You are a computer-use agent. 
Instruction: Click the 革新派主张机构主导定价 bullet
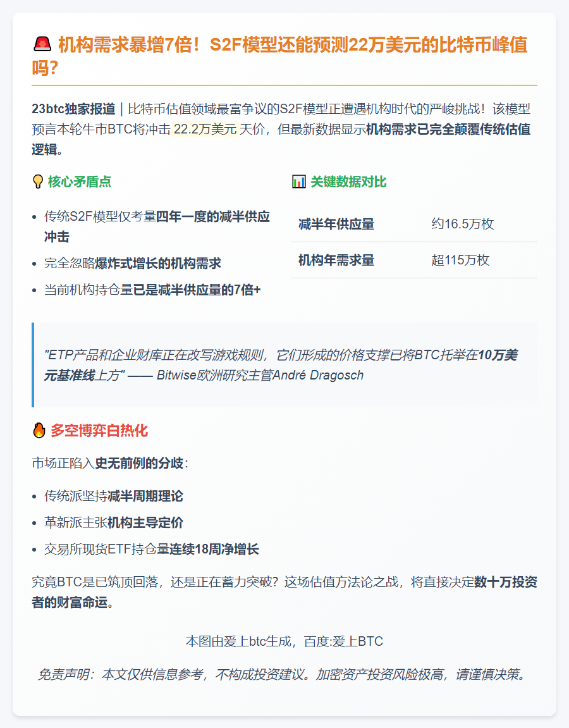click(x=114, y=522)
